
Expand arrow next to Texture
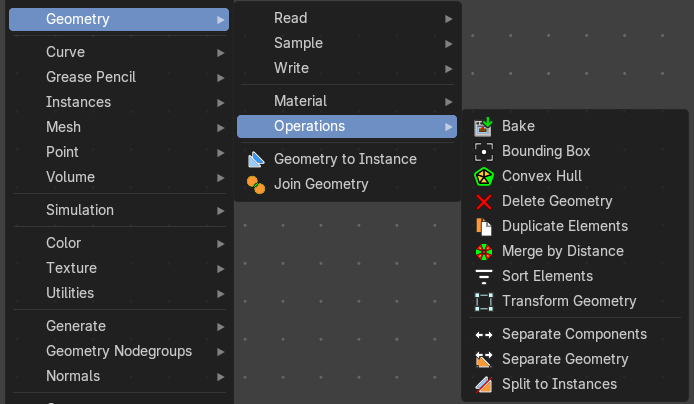pyautogui.click(x=220, y=269)
